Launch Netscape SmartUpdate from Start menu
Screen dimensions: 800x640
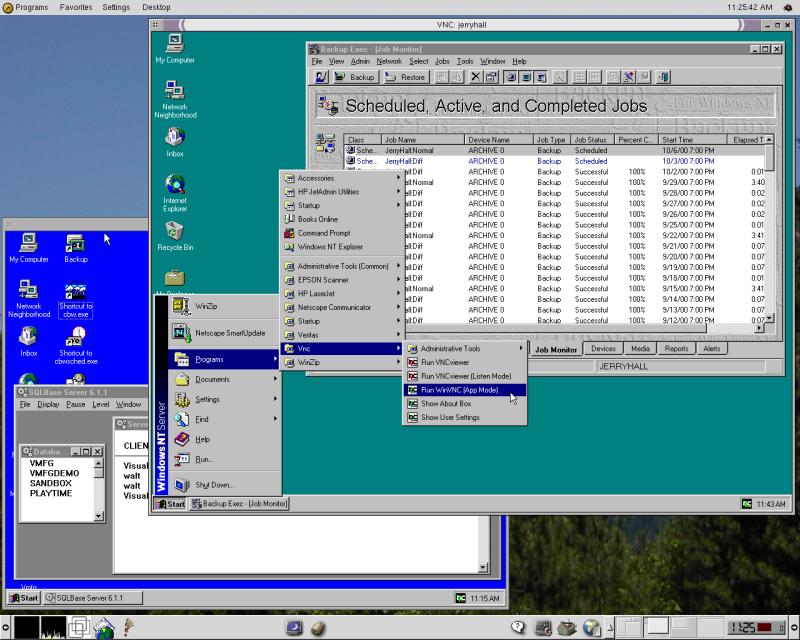[230, 332]
